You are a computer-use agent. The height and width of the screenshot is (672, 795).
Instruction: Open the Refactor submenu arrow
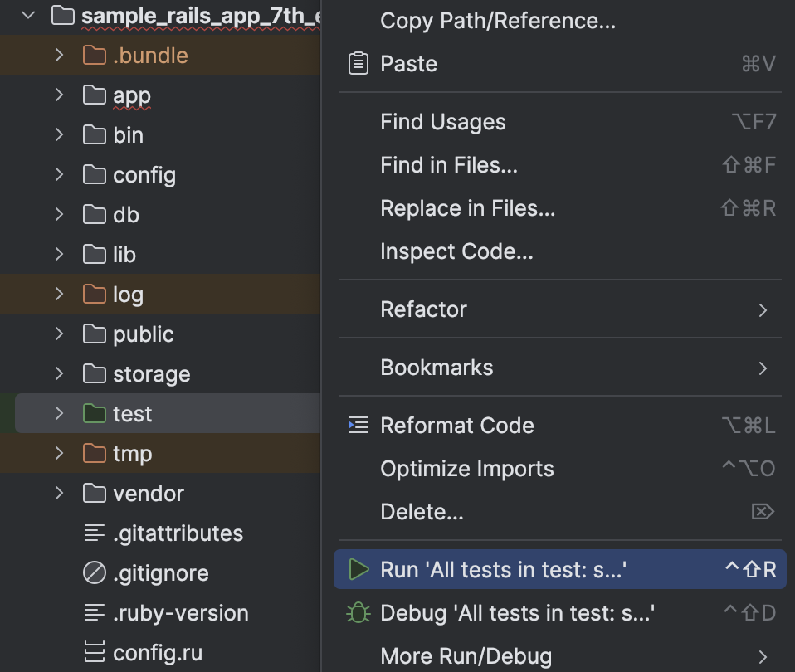pyautogui.click(x=763, y=309)
